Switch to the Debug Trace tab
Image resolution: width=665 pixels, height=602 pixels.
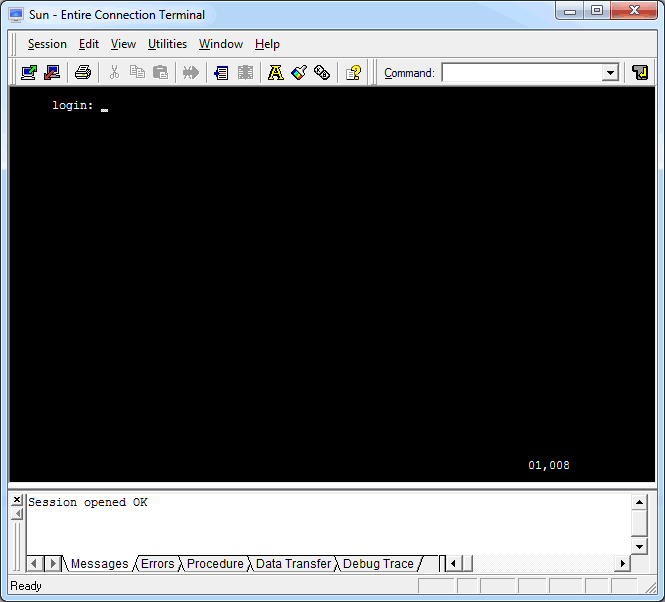[x=378, y=564]
